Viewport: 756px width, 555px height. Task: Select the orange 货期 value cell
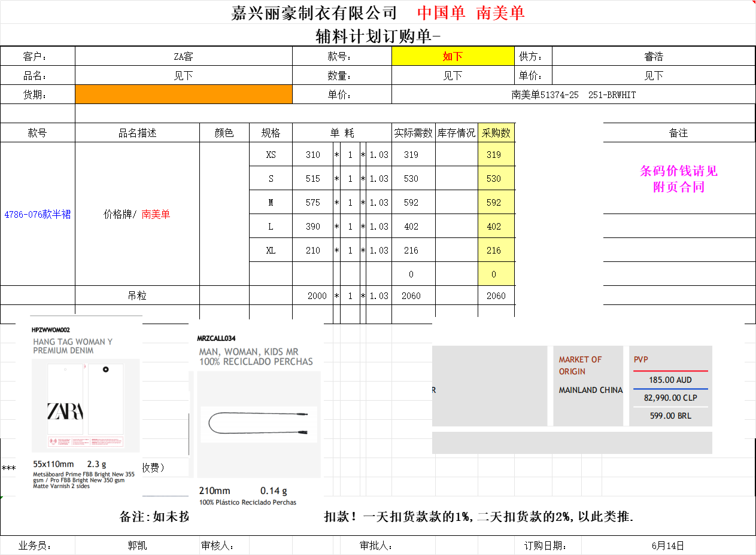(x=184, y=94)
